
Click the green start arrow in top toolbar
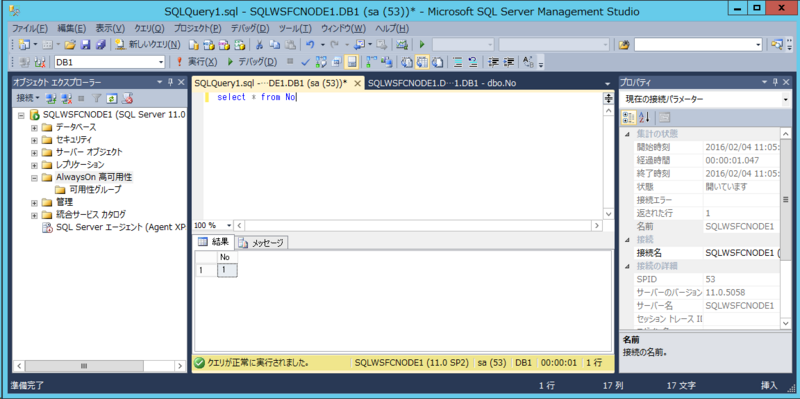422,45
